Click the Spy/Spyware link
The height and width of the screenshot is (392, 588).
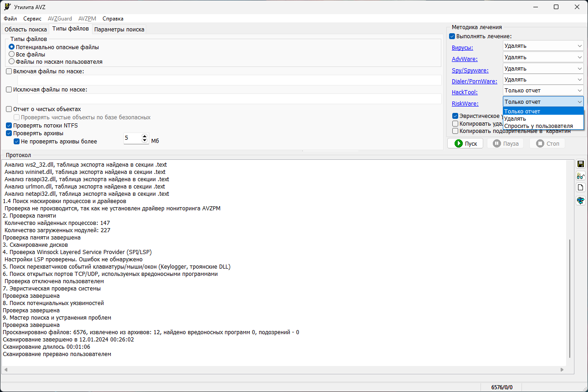click(x=470, y=71)
